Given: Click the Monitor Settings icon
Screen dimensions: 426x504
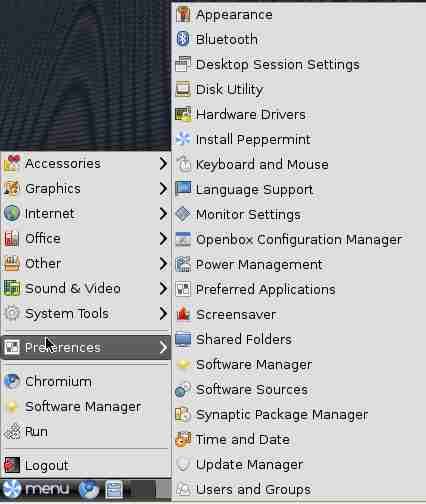Looking at the screenshot, I should (x=183, y=214).
